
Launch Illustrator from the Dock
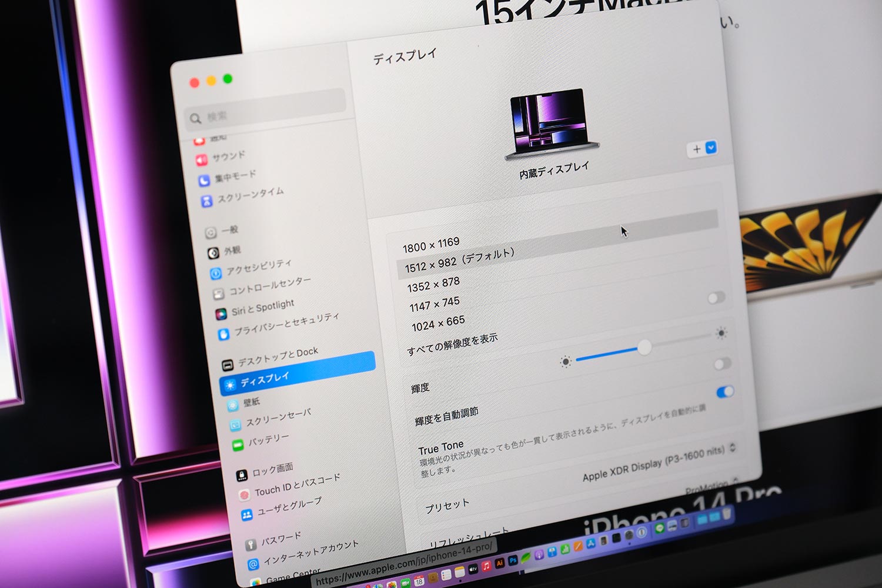click(x=500, y=563)
